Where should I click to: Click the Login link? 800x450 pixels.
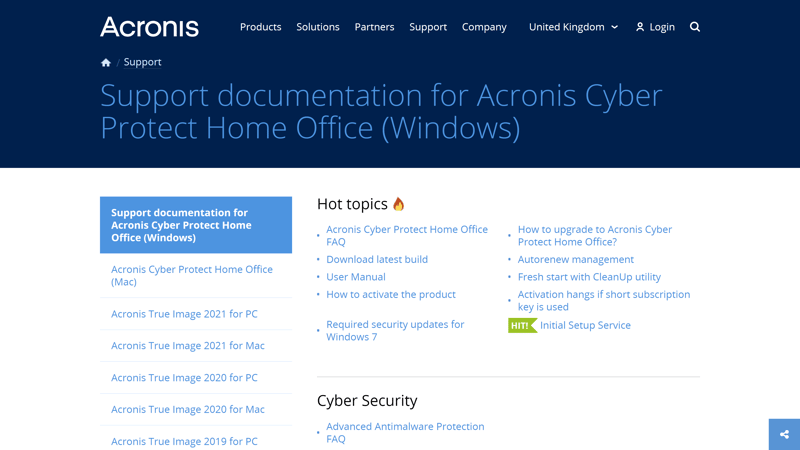(662, 27)
